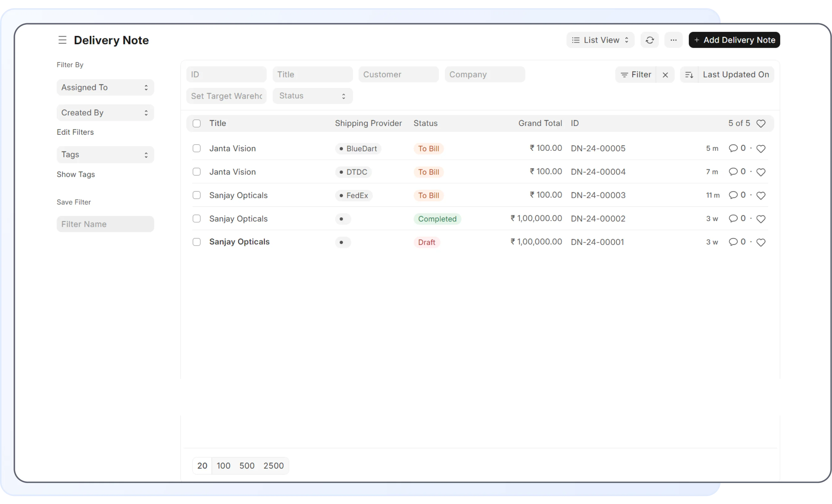Open comments icon for DN-24-00003
The height and width of the screenshot is (504, 832).
[733, 195]
